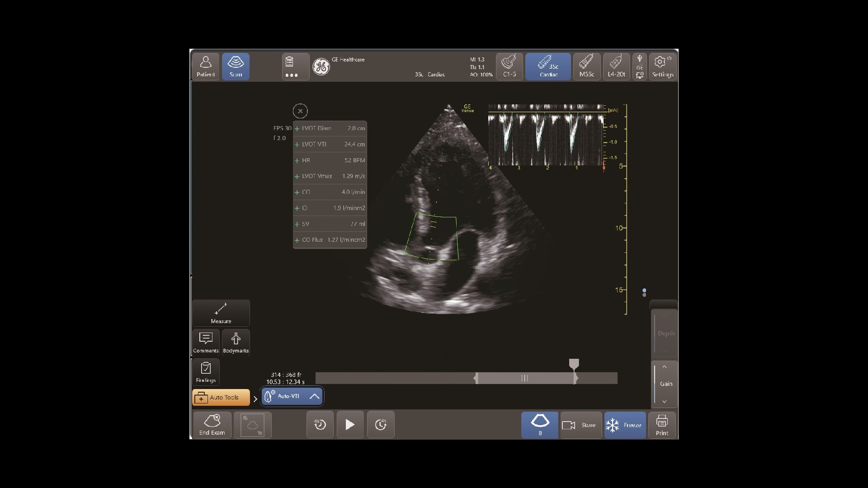Switch to the Scan tab

tap(236, 67)
